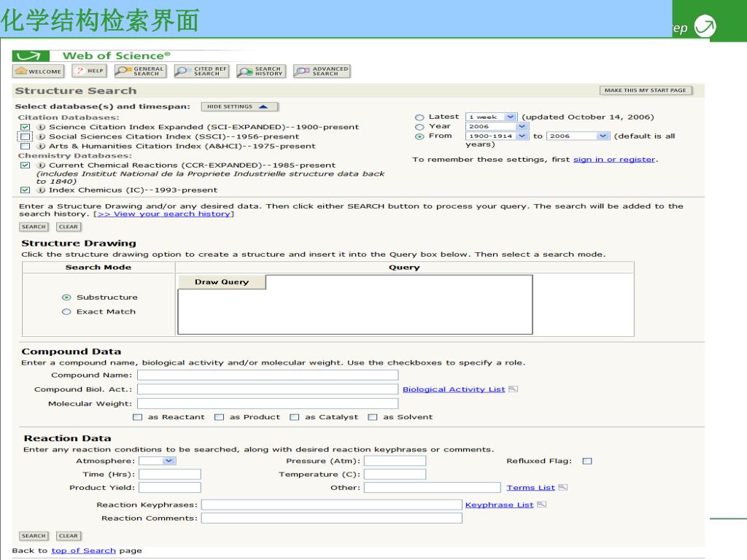Click info icon beside Index Chemicus
The image size is (747, 560).
[42, 190]
